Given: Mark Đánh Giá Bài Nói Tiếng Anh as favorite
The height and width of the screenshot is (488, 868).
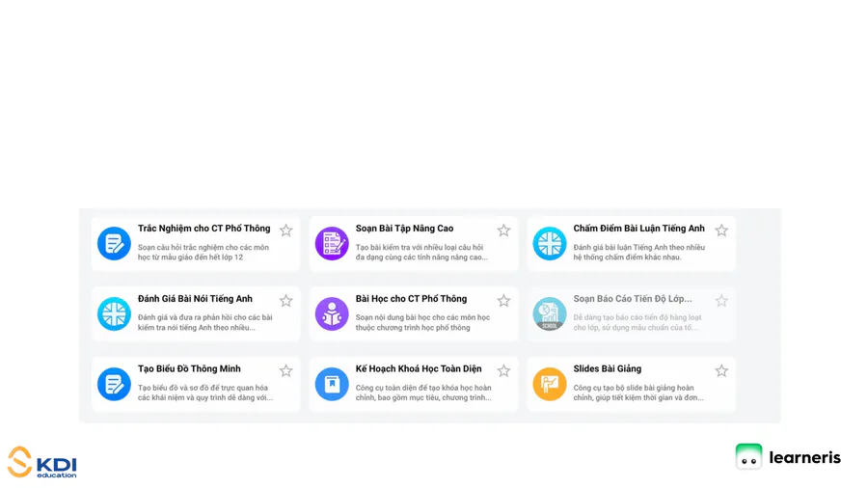Looking at the screenshot, I should click(x=286, y=301).
